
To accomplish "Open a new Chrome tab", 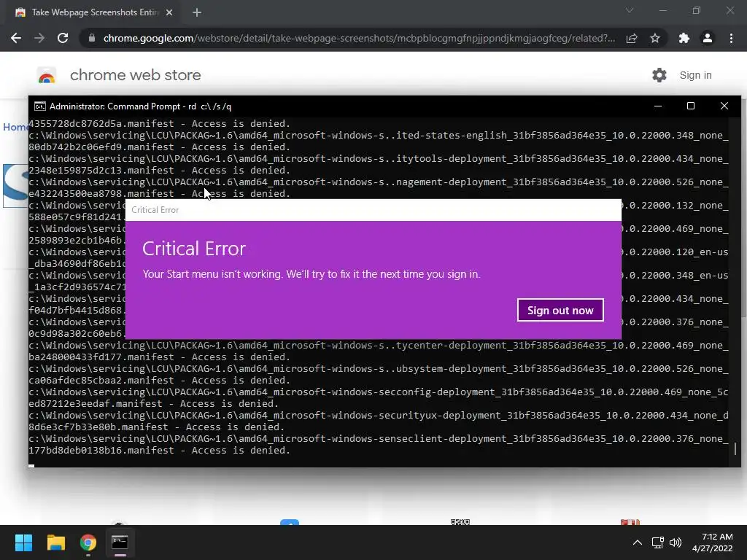I will 197,12.
